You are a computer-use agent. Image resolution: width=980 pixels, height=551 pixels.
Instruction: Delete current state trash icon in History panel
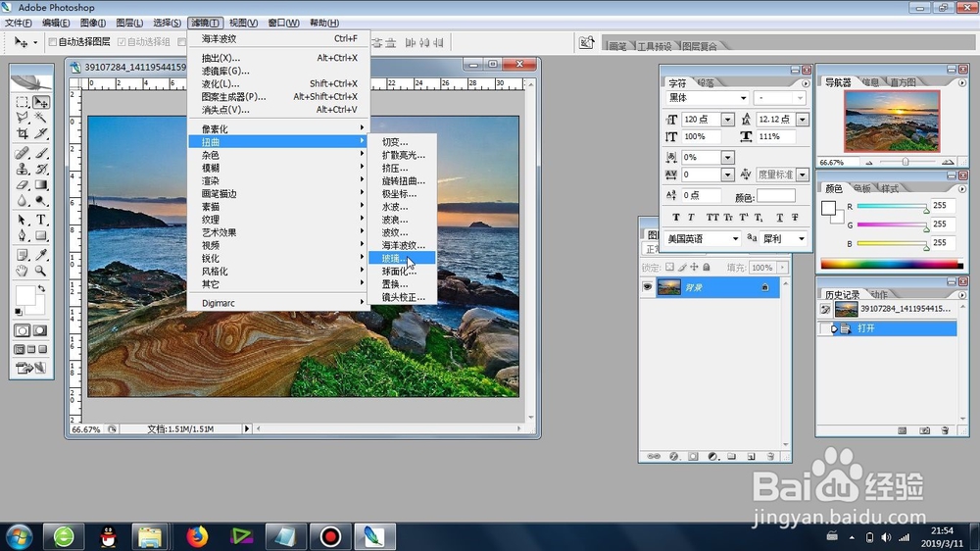coord(945,430)
